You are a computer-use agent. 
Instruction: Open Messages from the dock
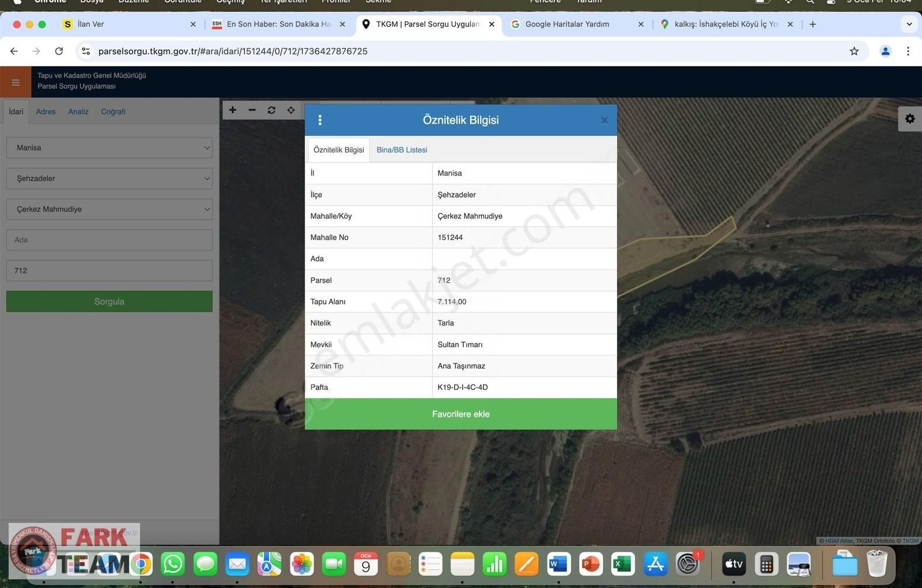tap(205, 564)
